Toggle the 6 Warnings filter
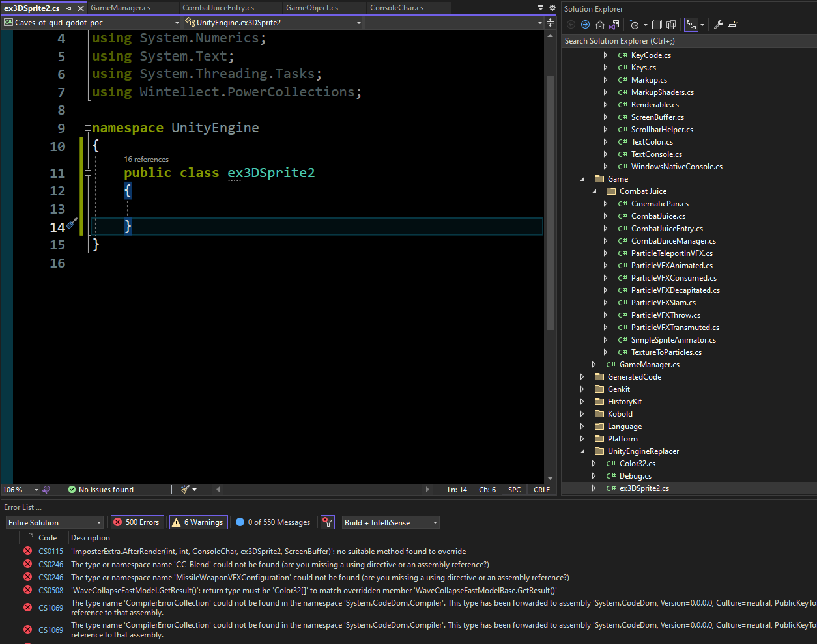This screenshot has width=817, height=644. click(x=198, y=522)
